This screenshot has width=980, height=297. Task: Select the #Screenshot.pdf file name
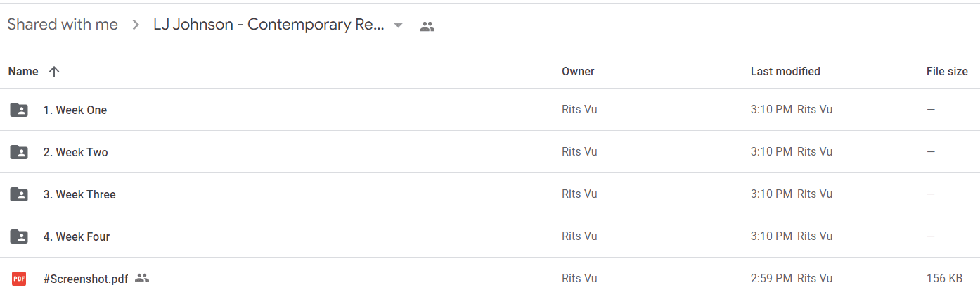[86, 279]
